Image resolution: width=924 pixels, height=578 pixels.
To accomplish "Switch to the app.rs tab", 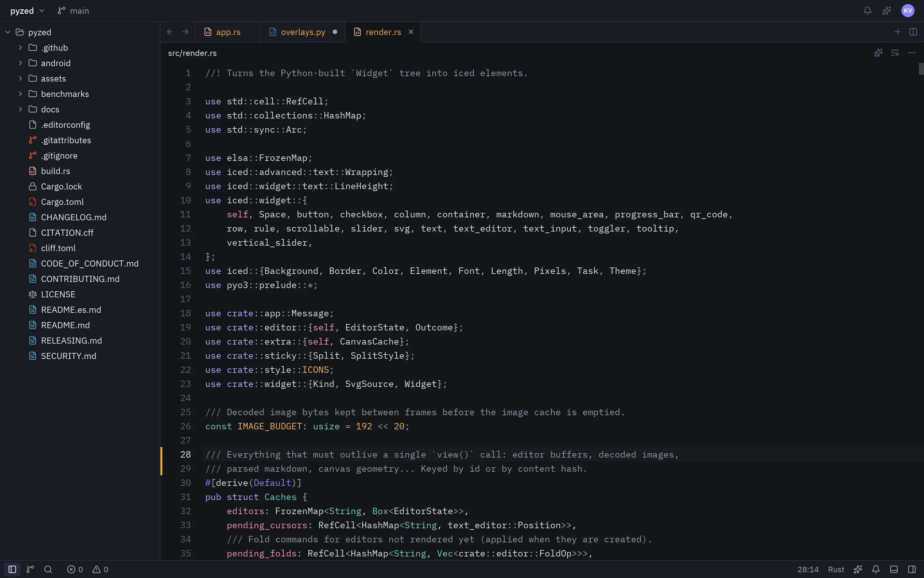I will tap(228, 32).
